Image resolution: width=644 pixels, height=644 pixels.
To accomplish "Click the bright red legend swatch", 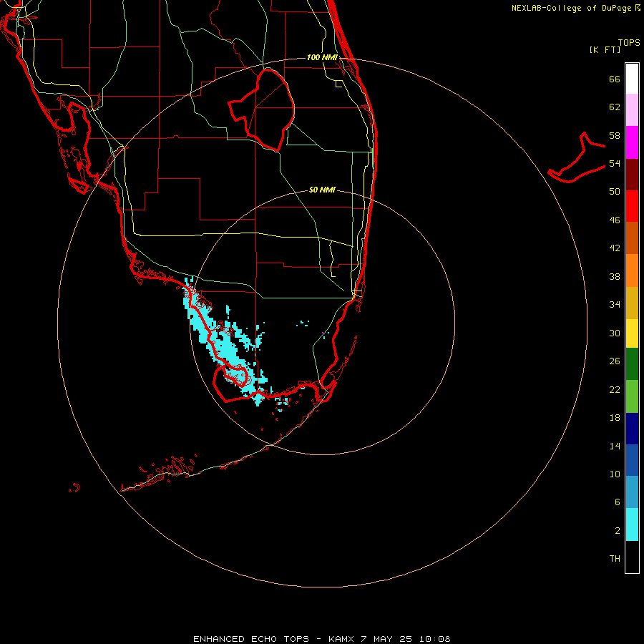I will (632, 206).
